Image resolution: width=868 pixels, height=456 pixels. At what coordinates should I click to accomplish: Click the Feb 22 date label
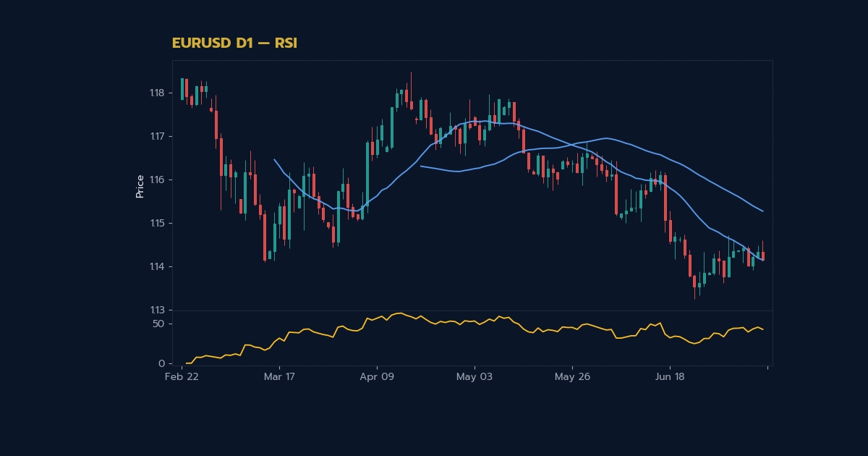(182, 376)
